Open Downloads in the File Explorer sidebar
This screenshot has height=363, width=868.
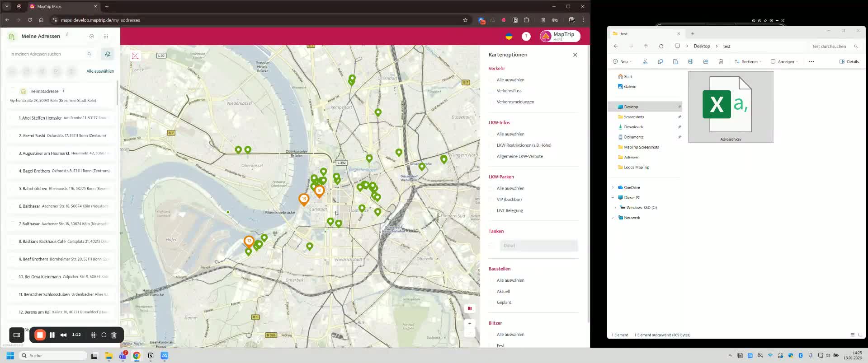633,127
